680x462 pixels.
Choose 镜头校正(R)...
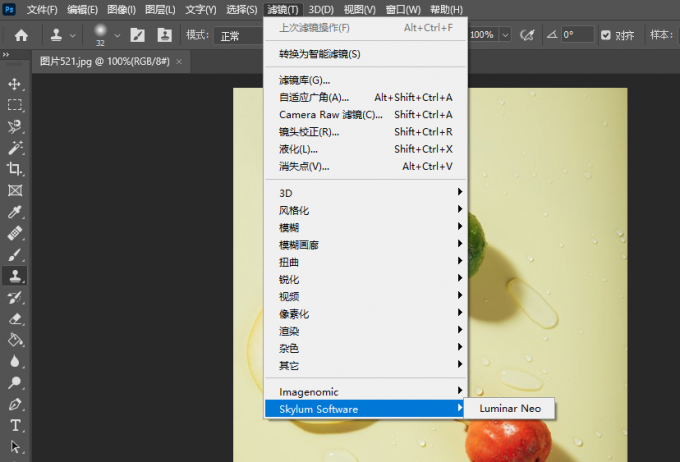[x=365, y=131]
